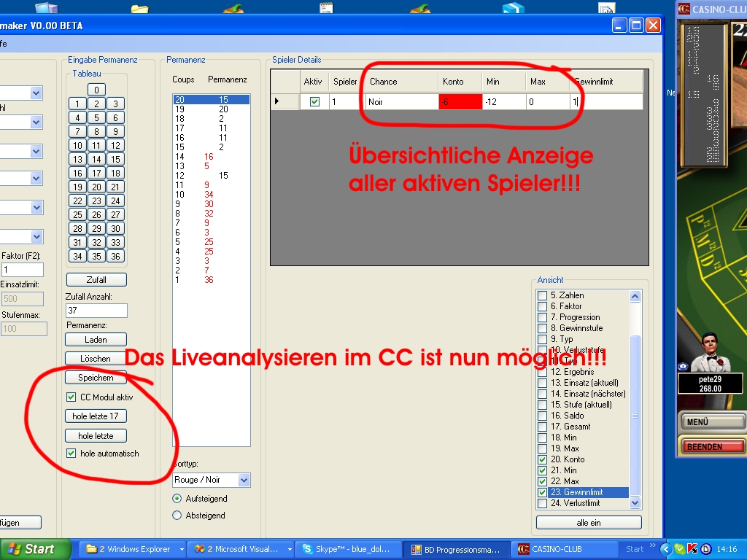Select Absteigend radio button
This screenshot has width=747, height=560.
pos(177,516)
